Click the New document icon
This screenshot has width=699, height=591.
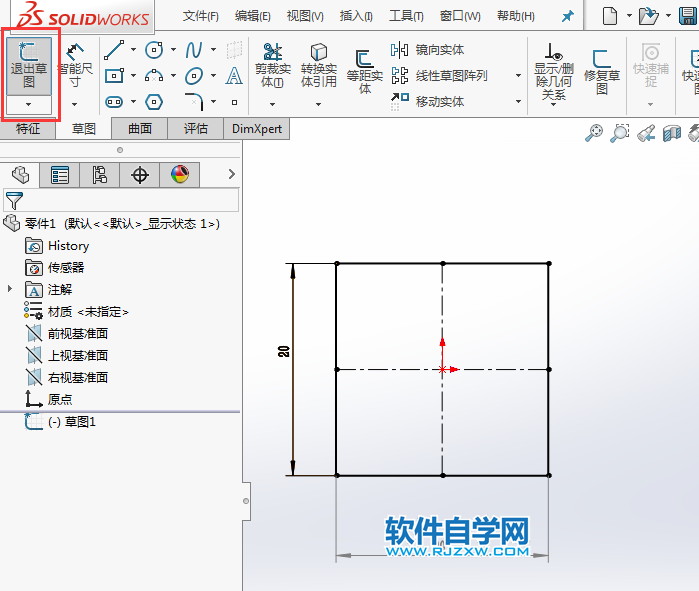click(610, 16)
